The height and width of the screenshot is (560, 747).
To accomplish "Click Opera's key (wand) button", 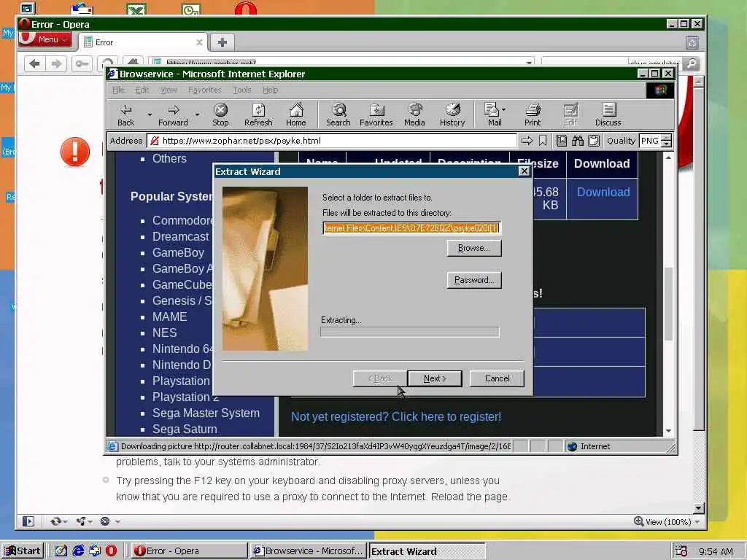I will click(82, 63).
